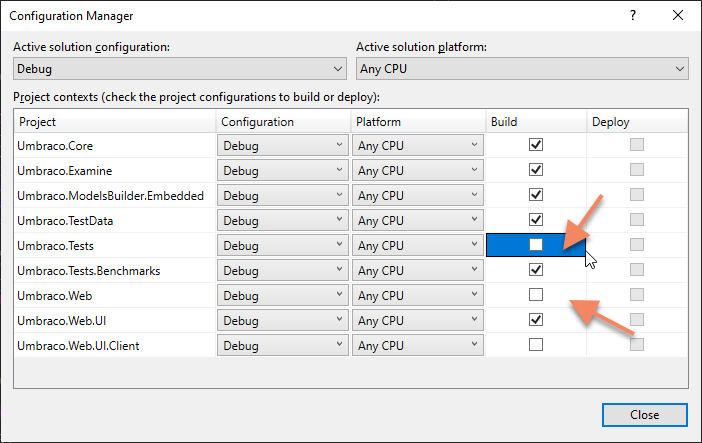Select the Umbraco.TestData project name
702x443 pixels.
tap(65, 221)
